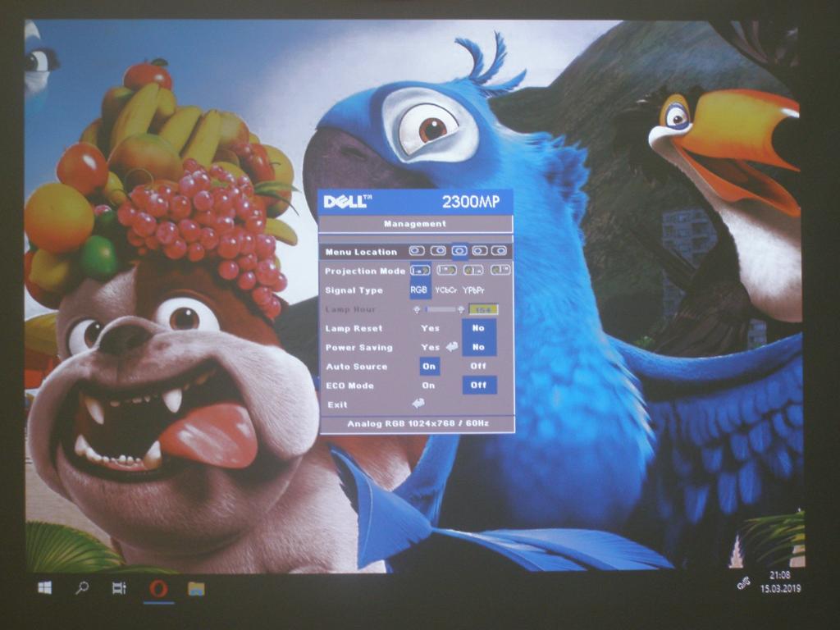The height and width of the screenshot is (630, 840).
Task: Select the Menu Location row label
Action: (361, 252)
